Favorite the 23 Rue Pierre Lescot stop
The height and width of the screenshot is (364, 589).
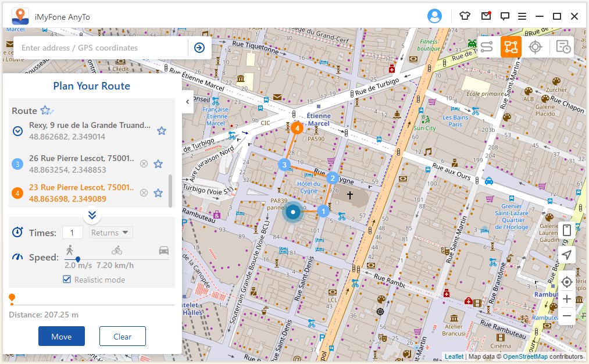[x=158, y=192]
